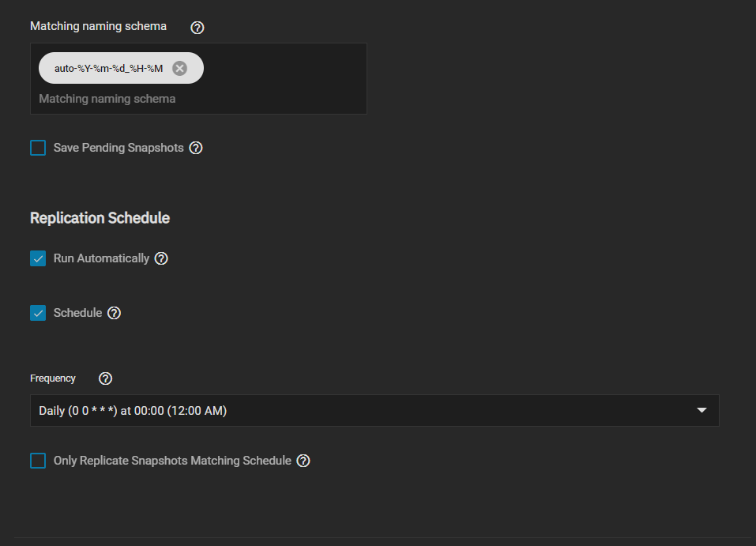Click the Run Automatically label text
This screenshot has width=756, height=546.
101,258
